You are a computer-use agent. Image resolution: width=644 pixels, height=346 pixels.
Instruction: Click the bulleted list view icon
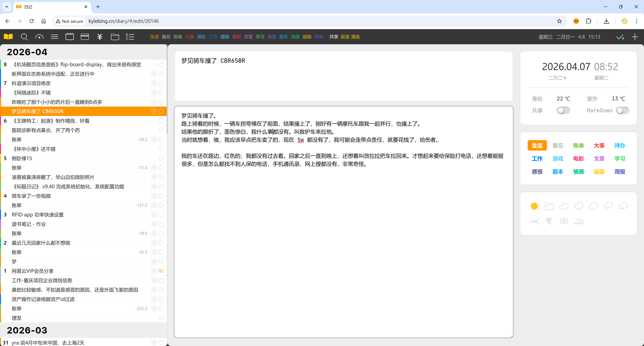[x=130, y=37]
